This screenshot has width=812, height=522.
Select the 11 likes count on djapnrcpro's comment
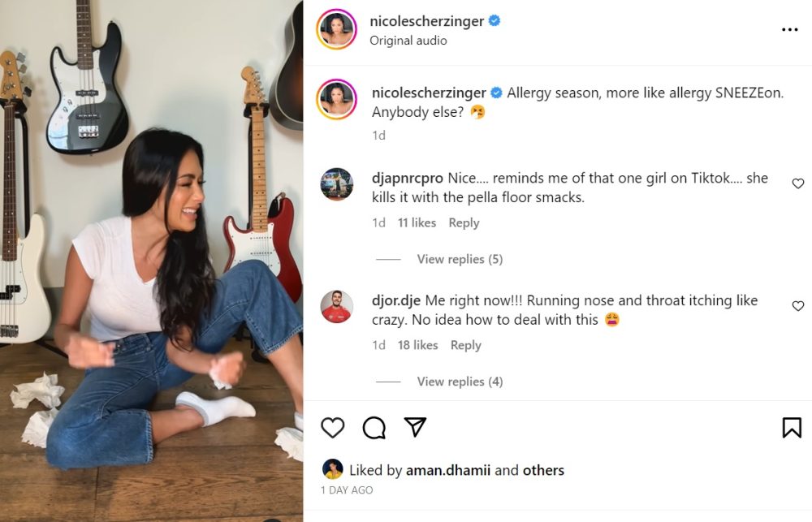click(x=417, y=222)
